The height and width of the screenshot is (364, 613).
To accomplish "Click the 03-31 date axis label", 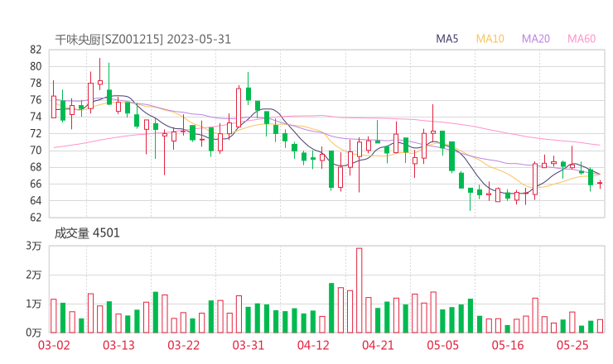I will pos(249,345).
